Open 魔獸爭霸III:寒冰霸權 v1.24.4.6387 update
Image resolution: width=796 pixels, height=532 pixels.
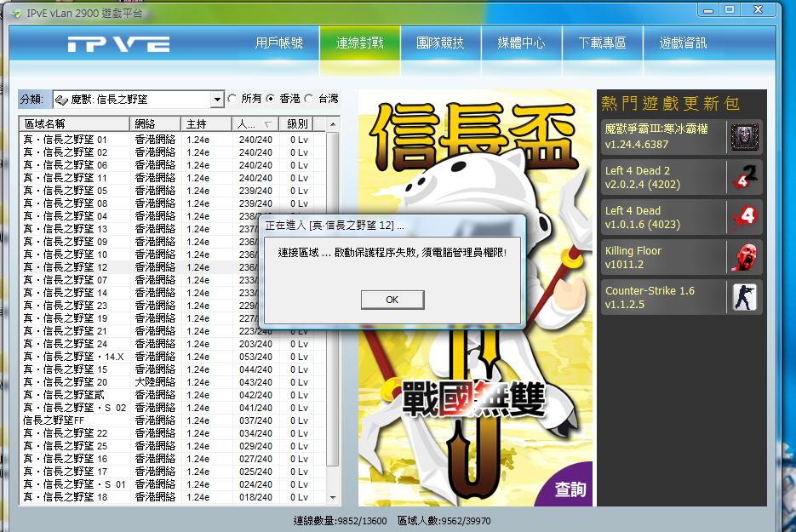click(x=681, y=137)
